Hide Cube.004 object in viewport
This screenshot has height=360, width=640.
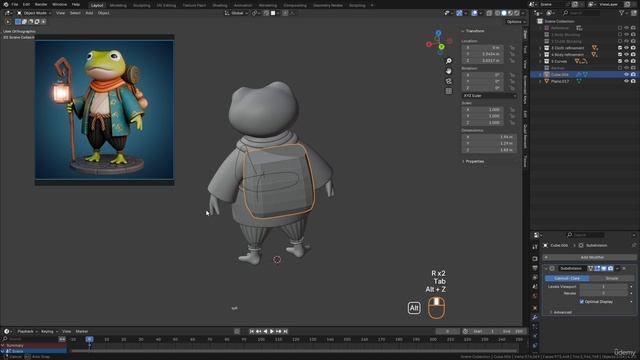click(627, 75)
